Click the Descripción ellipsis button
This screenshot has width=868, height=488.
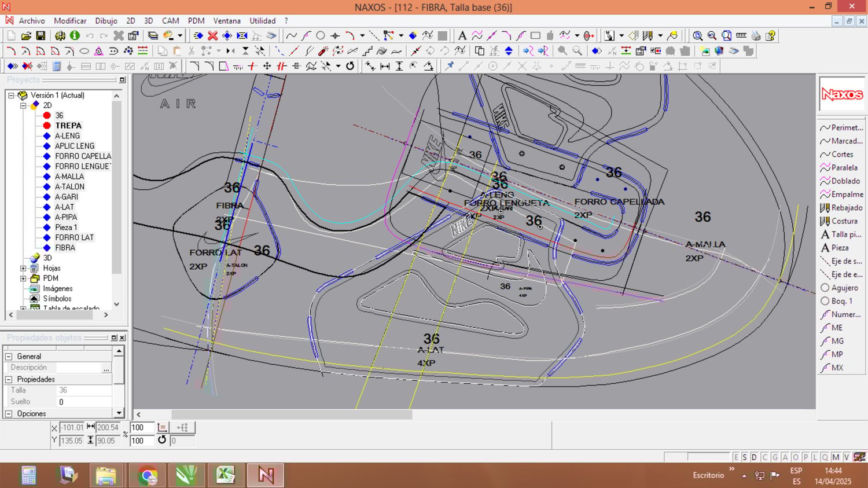106,368
